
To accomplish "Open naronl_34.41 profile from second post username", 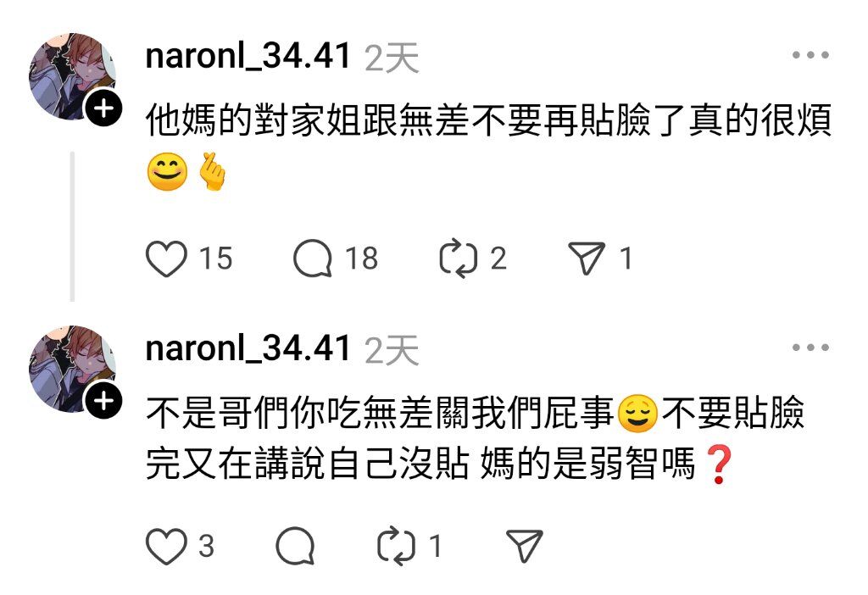I will click(x=248, y=349).
